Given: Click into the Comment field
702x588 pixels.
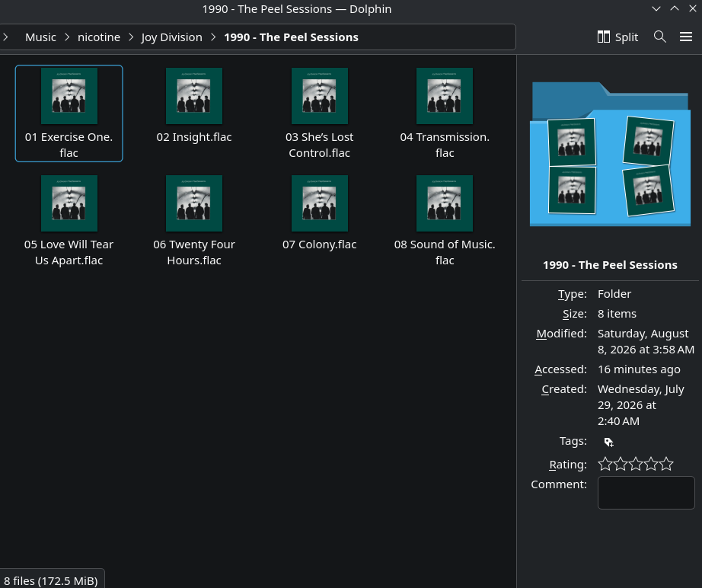Looking at the screenshot, I should pos(646,493).
